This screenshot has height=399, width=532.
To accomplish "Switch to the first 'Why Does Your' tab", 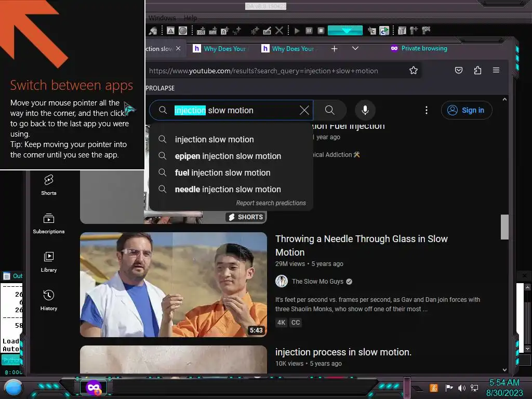I will (x=220, y=48).
